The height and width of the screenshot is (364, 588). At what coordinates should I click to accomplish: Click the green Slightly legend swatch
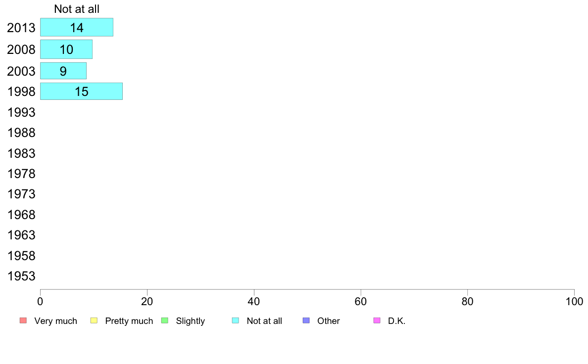[x=165, y=320]
